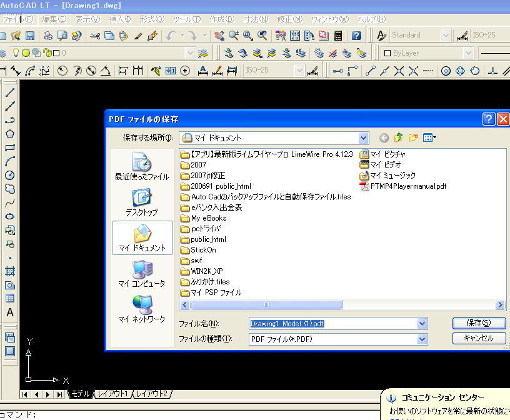Click the Center Mark dimension icon
The width and height of the screenshot is (510, 420).
[185, 71]
